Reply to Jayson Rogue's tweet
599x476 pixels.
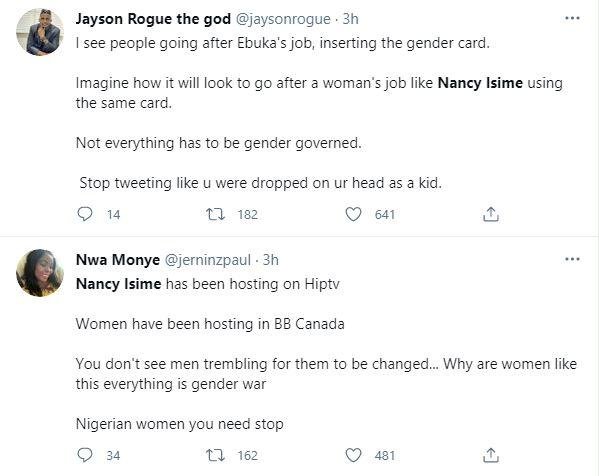[x=85, y=214]
